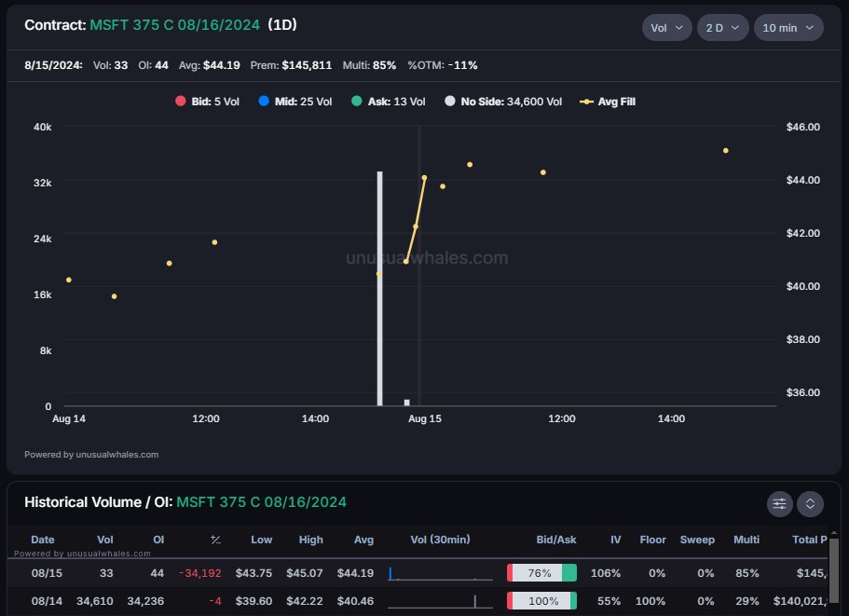Toggle the Bid: 5 Vol series label

click(x=215, y=102)
